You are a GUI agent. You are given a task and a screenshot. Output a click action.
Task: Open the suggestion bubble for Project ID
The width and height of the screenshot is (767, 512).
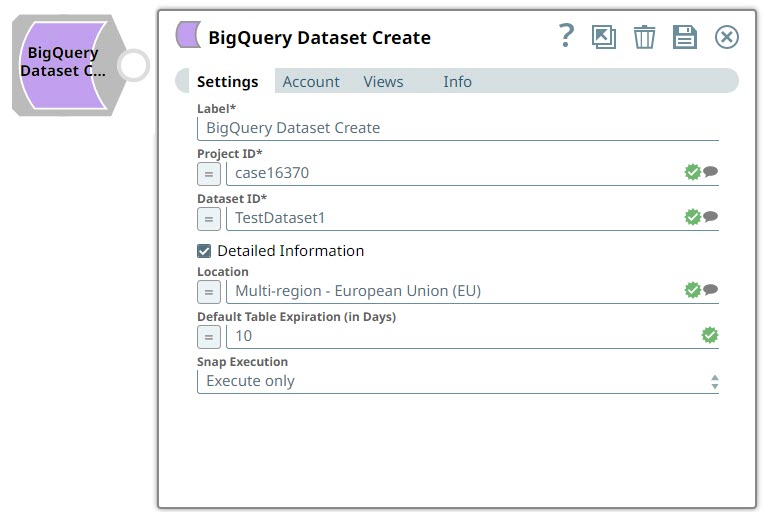click(710, 172)
